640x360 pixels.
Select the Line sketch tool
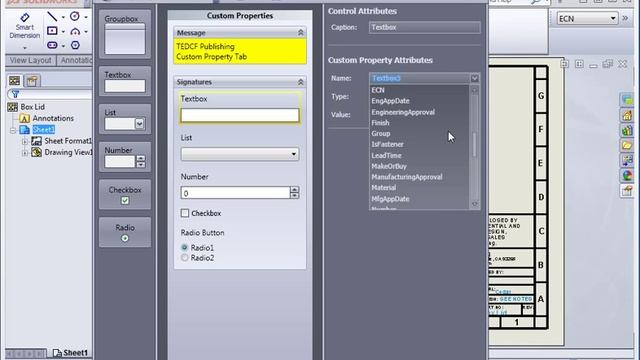tap(52, 17)
